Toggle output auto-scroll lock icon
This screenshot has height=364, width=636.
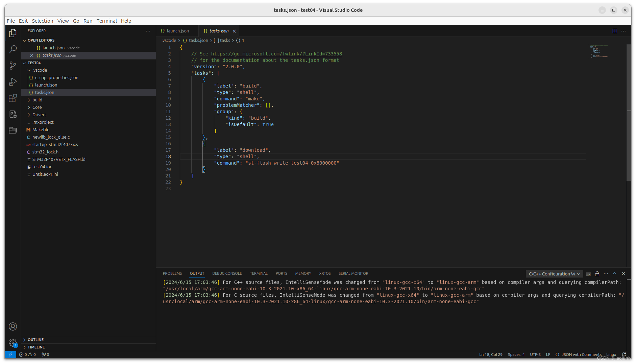pos(597,274)
